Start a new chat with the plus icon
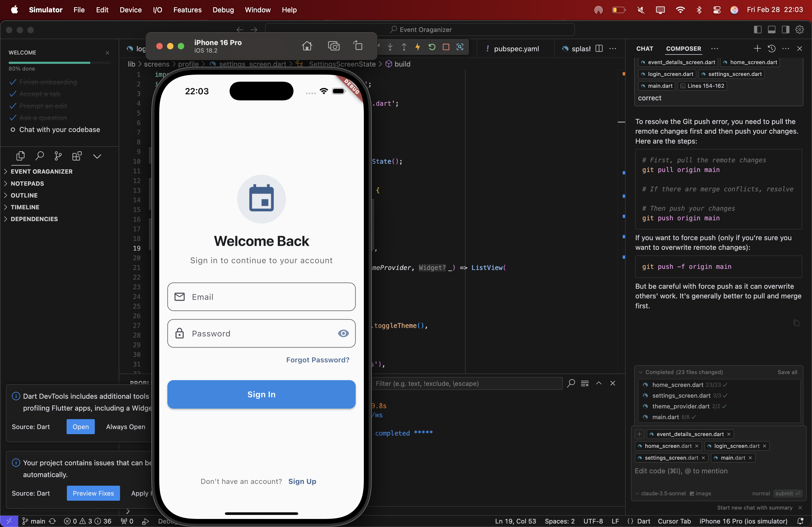This screenshot has height=527, width=812. point(757,48)
